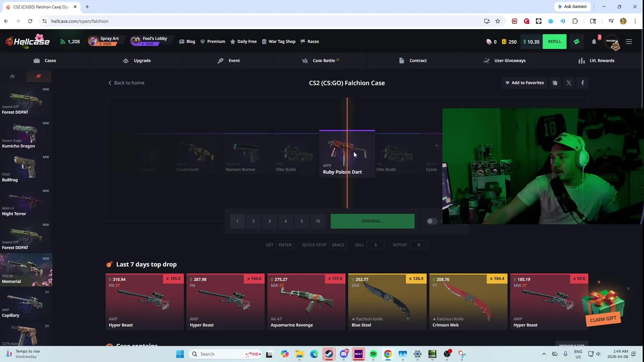Screen dimensions: 644x362
Task: Open the user profile avatar
Action: coord(612,42)
